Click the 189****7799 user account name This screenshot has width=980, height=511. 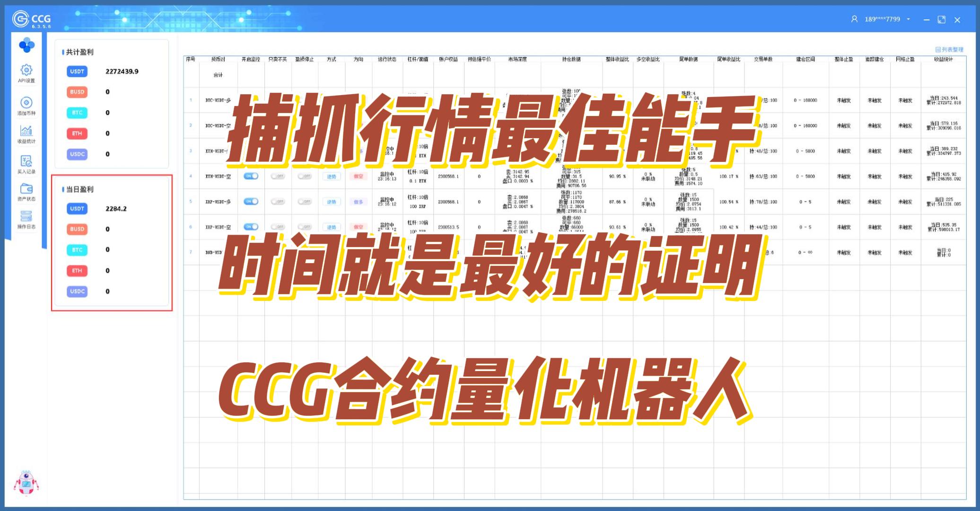click(x=882, y=19)
